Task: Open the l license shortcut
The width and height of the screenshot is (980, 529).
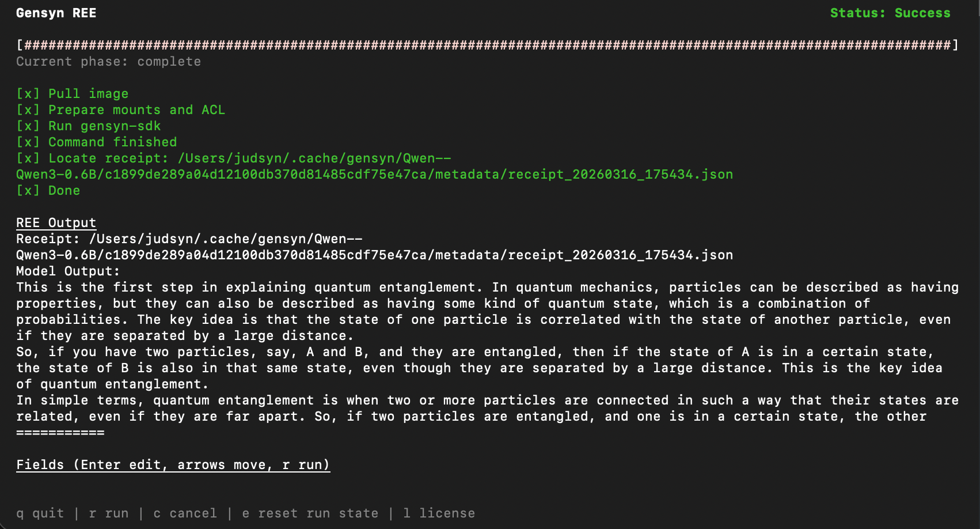Action: point(439,513)
